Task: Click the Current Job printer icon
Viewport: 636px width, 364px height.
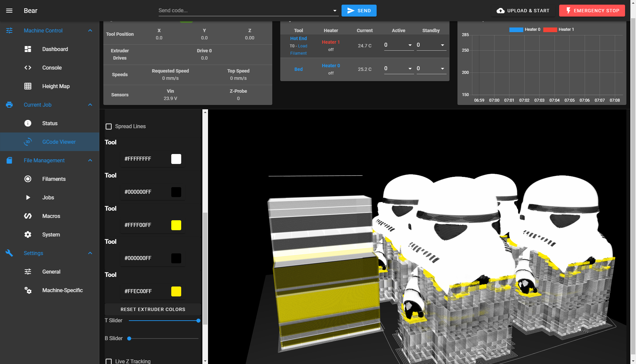Action: (9, 105)
